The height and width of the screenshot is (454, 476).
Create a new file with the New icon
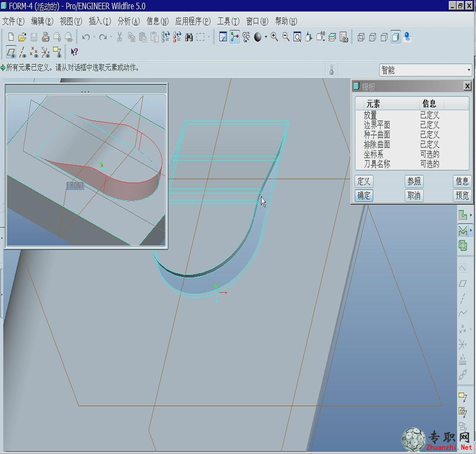[11, 37]
